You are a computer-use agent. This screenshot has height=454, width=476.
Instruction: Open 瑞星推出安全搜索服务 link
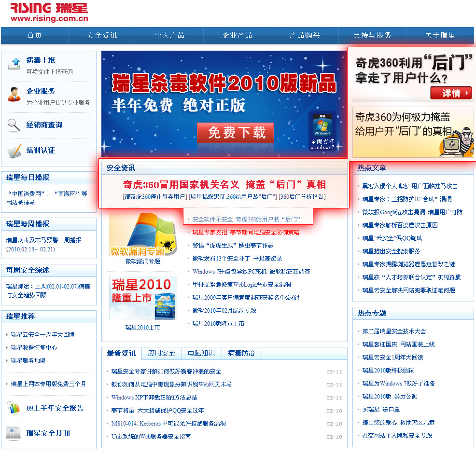point(392,251)
